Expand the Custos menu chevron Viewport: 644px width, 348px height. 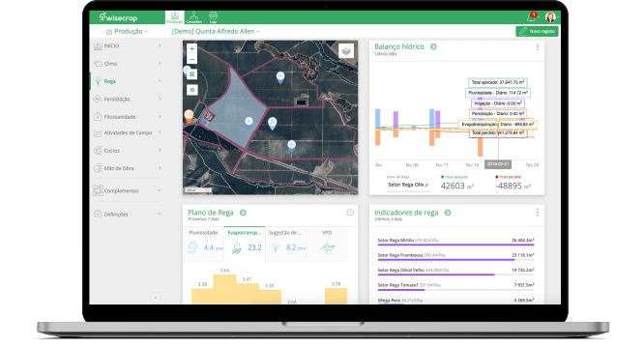[160, 150]
